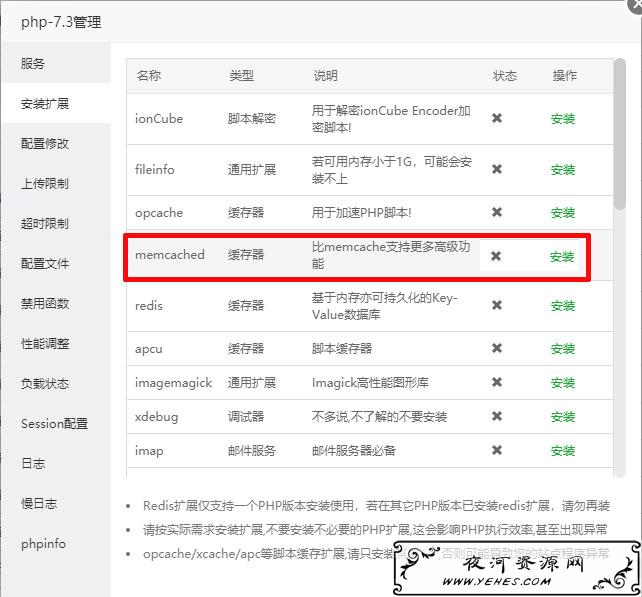Select the memcached name cell
This screenshot has width=642, height=597.
tap(170, 255)
